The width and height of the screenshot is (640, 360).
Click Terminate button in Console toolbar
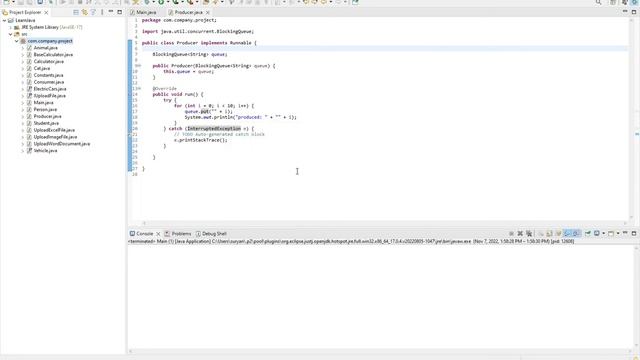[511, 233]
